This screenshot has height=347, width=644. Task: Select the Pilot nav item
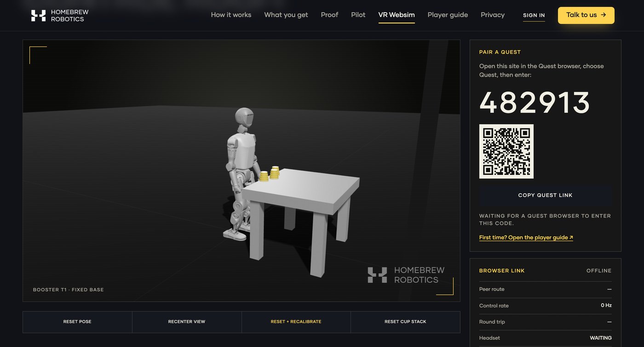[358, 15]
